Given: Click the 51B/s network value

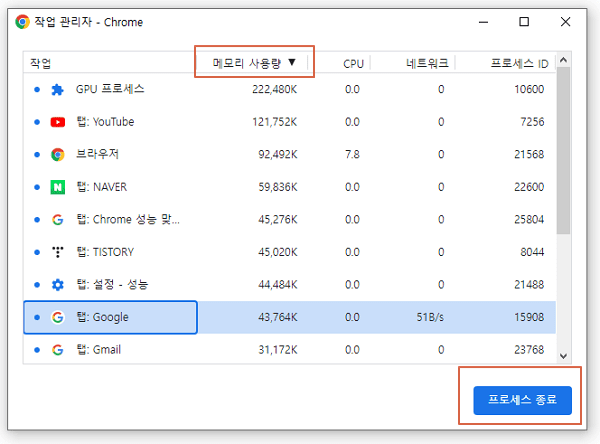Looking at the screenshot, I should [x=430, y=317].
